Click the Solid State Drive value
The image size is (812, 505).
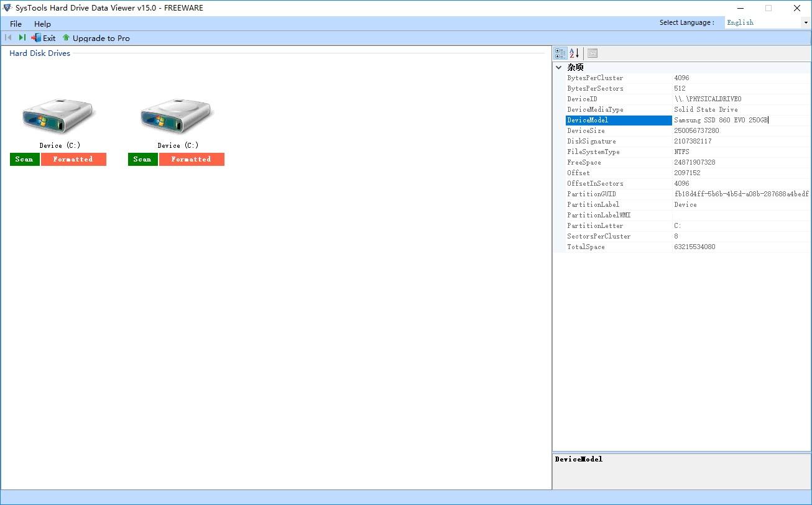point(706,110)
